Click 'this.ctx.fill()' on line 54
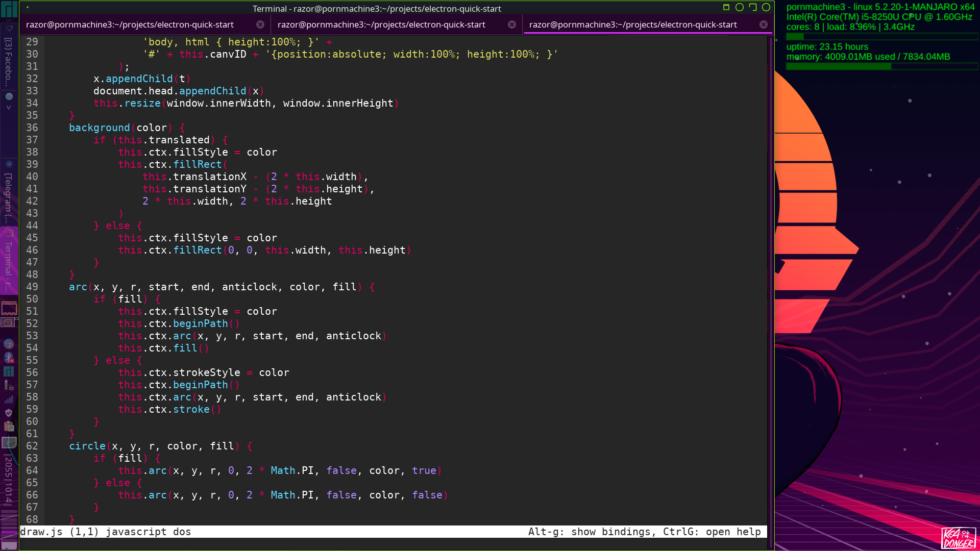The height and width of the screenshot is (551, 980). (163, 348)
